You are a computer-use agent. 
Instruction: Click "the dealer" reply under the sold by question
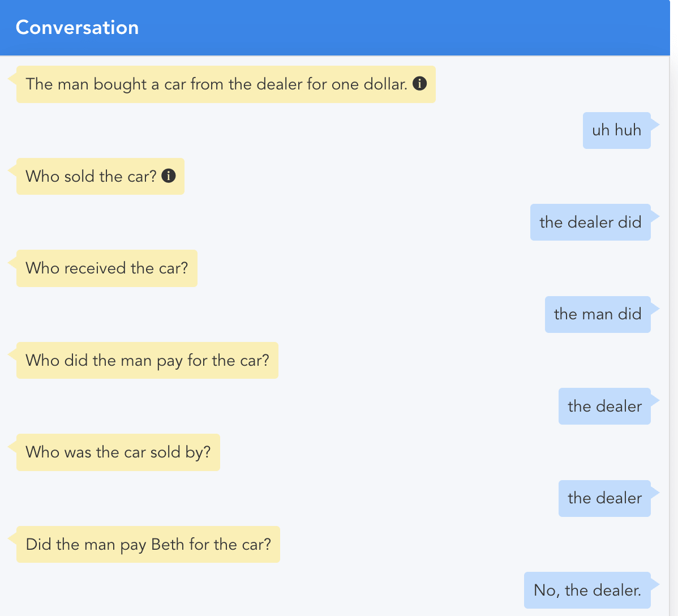pos(604,498)
